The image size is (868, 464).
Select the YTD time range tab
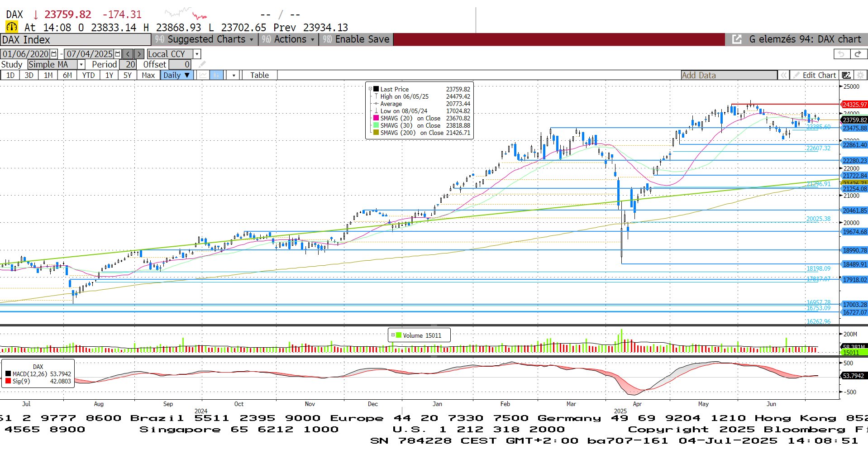[89, 75]
